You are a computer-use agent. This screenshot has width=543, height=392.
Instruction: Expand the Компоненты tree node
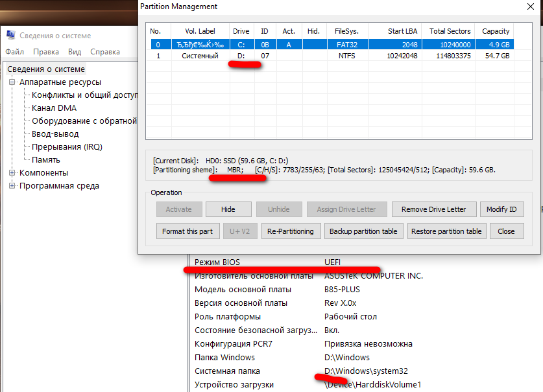click(12, 172)
